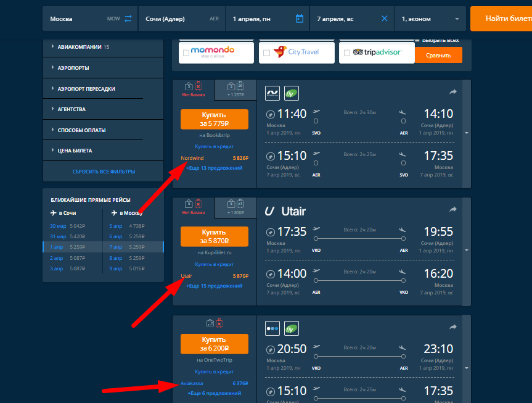Image resolution: width=532 pixels, height=403 pixels.
Task: Click baggage icons above 6 200₽ ticket
Action: pyautogui.click(x=215, y=323)
